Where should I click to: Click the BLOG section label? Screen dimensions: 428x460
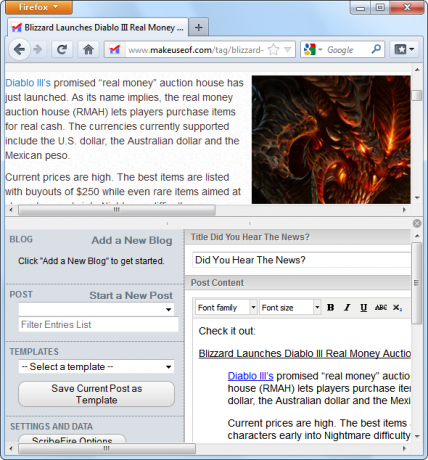[x=21, y=239]
